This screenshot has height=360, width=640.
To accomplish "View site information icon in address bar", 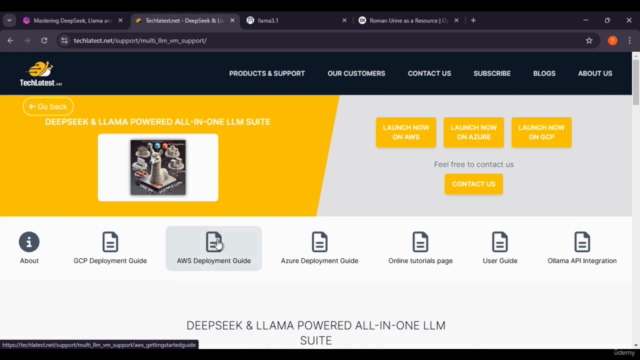I will (x=64, y=40).
